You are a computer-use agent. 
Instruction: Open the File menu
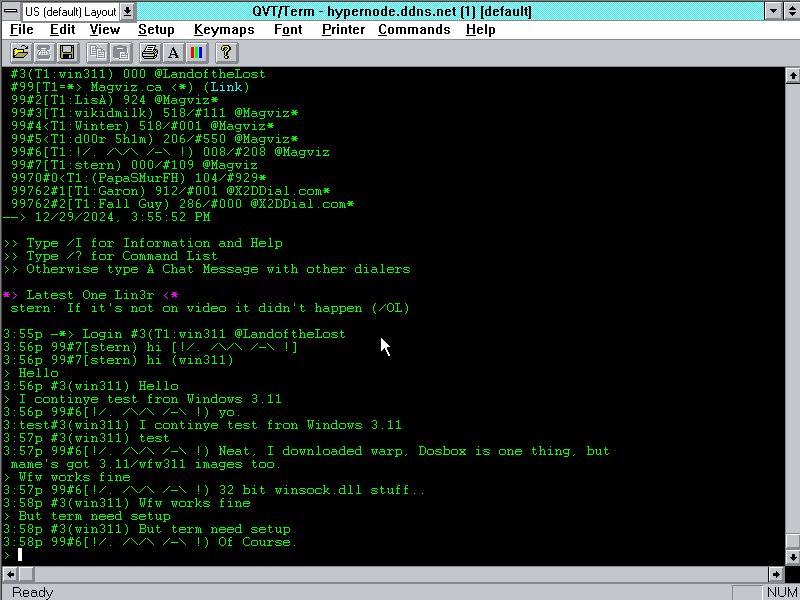click(22, 30)
